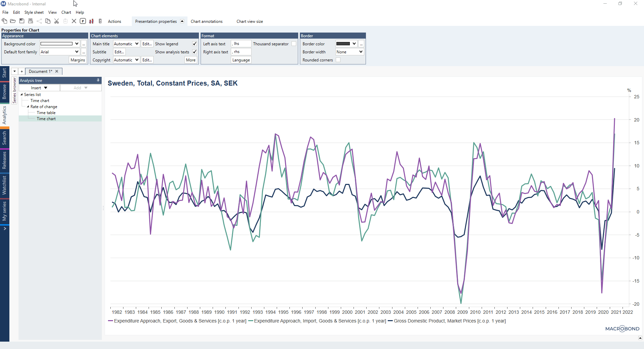Disable Show analysis texts
This screenshot has width=644, height=349.
point(194,52)
